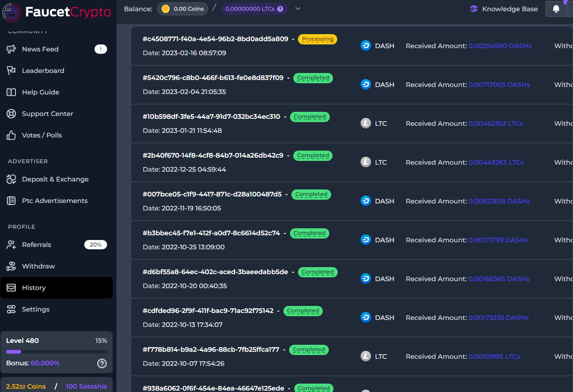Click the LTC balance question mark icon
Screen dimensions: 573x392
[280, 9]
